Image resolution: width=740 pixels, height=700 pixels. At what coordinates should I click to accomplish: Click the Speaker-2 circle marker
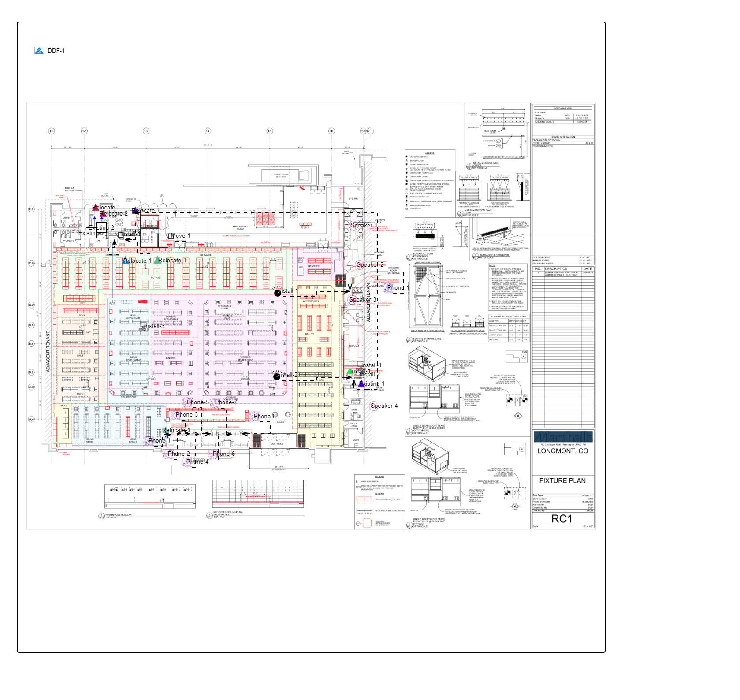click(361, 265)
